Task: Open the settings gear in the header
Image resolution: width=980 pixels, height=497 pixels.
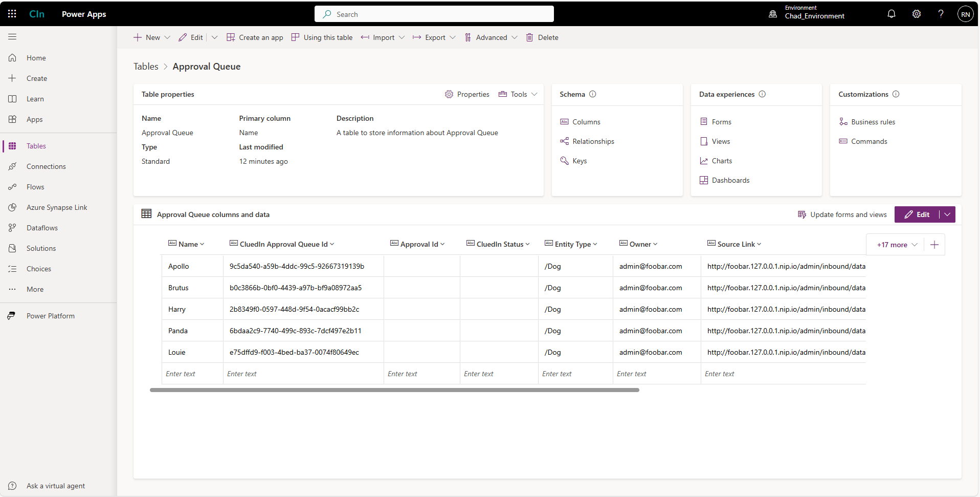Action: coord(917,14)
